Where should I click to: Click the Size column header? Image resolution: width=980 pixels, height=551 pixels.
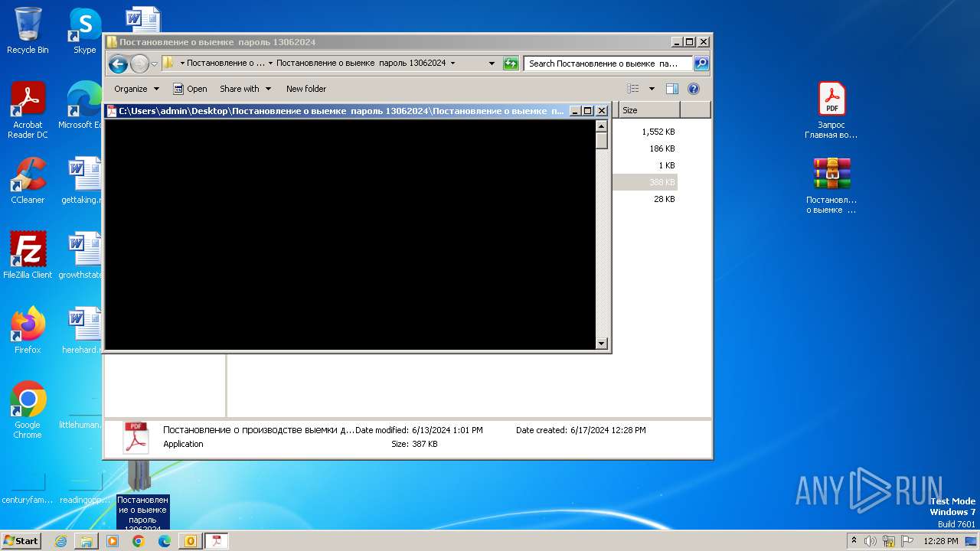(x=649, y=110)
